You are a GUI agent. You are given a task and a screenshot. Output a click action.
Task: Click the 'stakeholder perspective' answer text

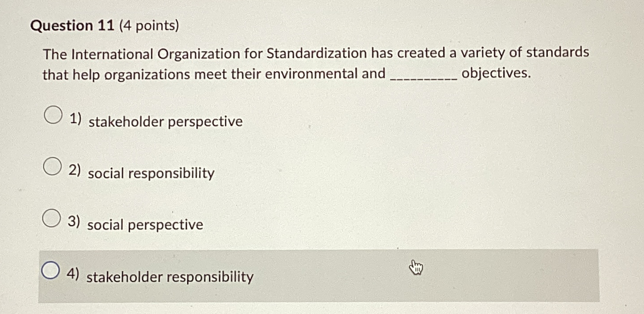click(x=165, y=121)
